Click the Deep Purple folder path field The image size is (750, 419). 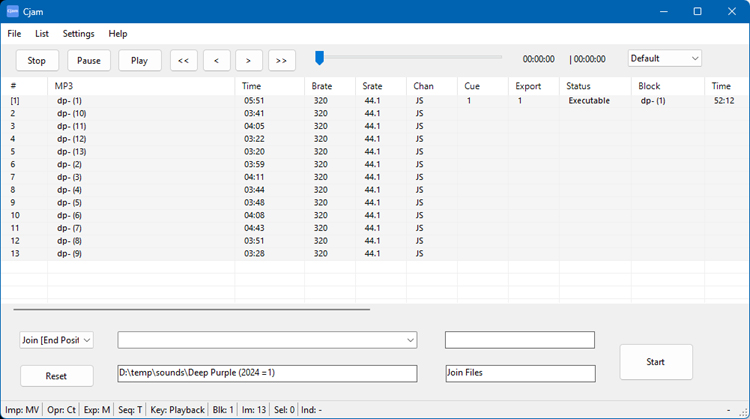pos(267,373)
